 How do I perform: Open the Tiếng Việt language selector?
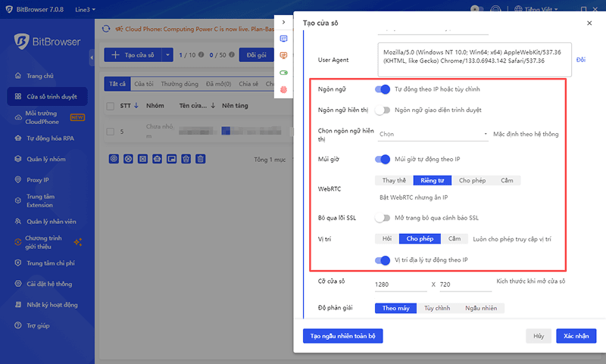coord(539,9)
